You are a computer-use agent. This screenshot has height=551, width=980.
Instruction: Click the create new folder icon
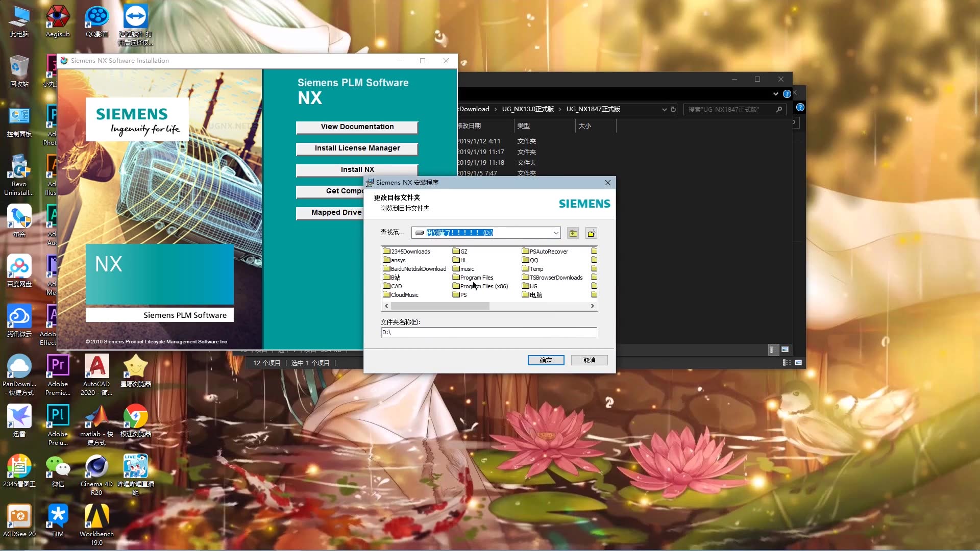pos(591,233)
